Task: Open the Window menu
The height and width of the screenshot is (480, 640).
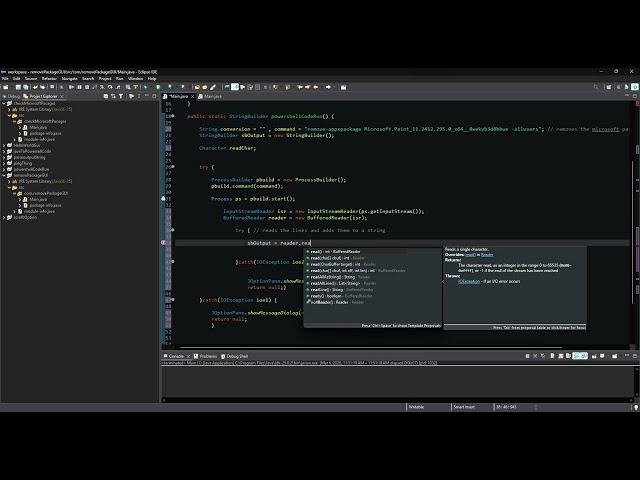Action: [136, 78]
